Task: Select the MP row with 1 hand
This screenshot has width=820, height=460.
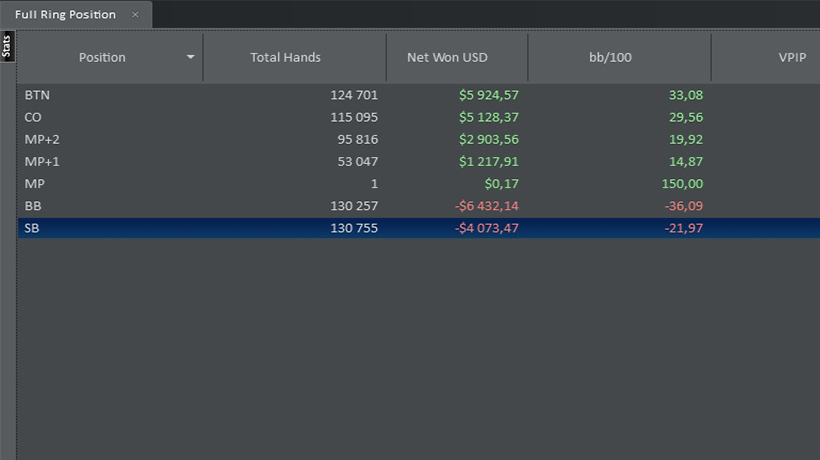Action: point(419,183)
